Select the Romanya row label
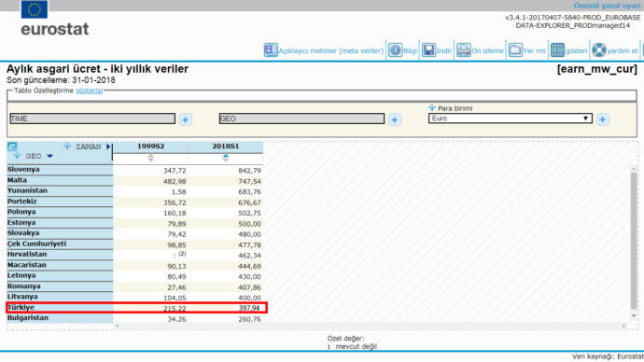Viewport: 644px width, 362px height. click(x=24, y=286)
